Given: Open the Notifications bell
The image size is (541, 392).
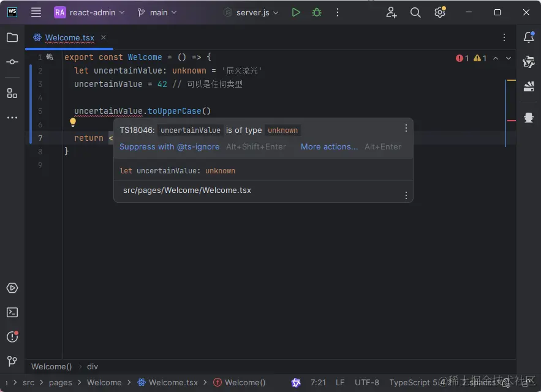Looking at the screenshot, I should [529, 37].
